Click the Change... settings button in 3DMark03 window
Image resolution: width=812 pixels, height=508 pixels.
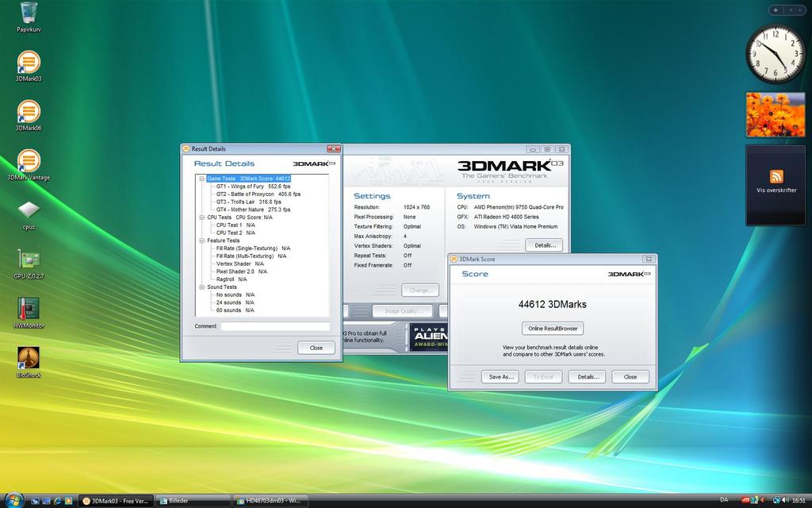click(420, 291)
